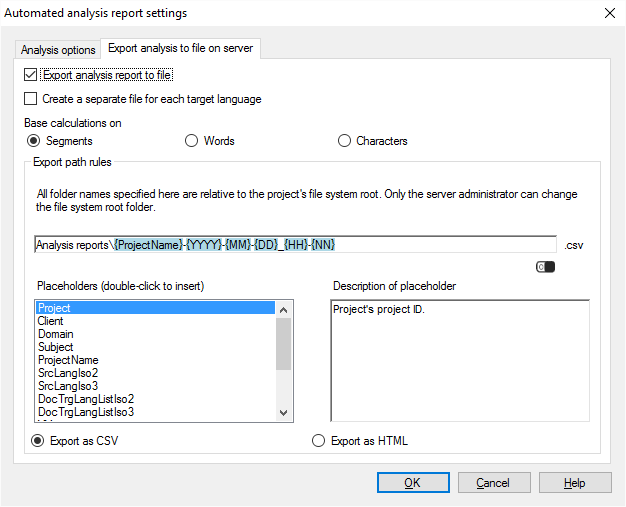This screenshot has width=626, height=507.
Task: Select the Segments radio button
Action: [33, 141]
